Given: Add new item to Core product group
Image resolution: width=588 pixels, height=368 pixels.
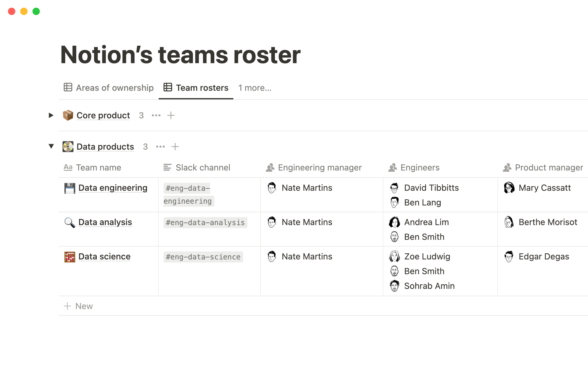Looking at the screenshot, I should (x=171, y=115).
